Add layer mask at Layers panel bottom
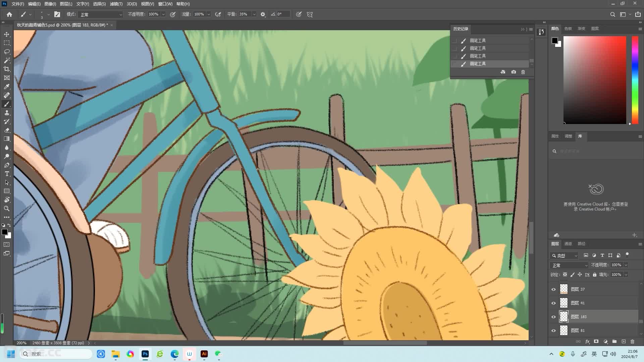 point(596,342)
